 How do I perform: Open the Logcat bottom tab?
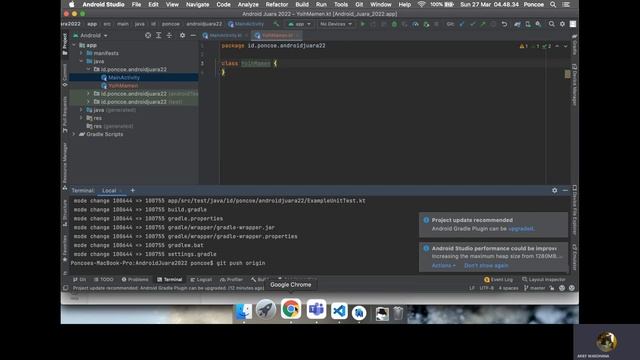(x=201, y=280)
